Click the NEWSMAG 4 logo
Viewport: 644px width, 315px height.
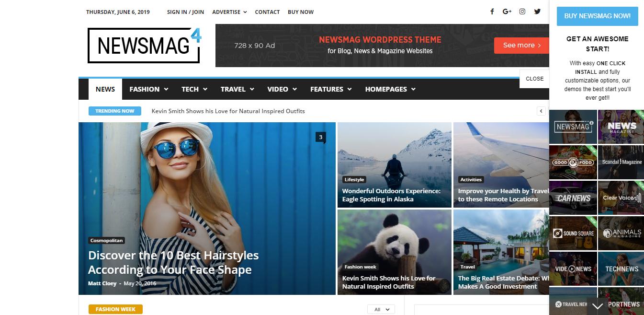tap(144, 46)
